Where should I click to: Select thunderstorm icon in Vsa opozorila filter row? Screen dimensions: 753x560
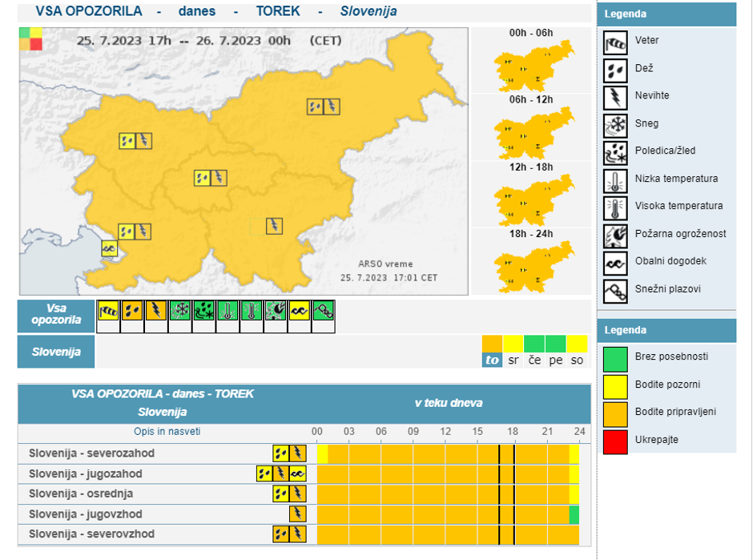click(x=155, y=311)
